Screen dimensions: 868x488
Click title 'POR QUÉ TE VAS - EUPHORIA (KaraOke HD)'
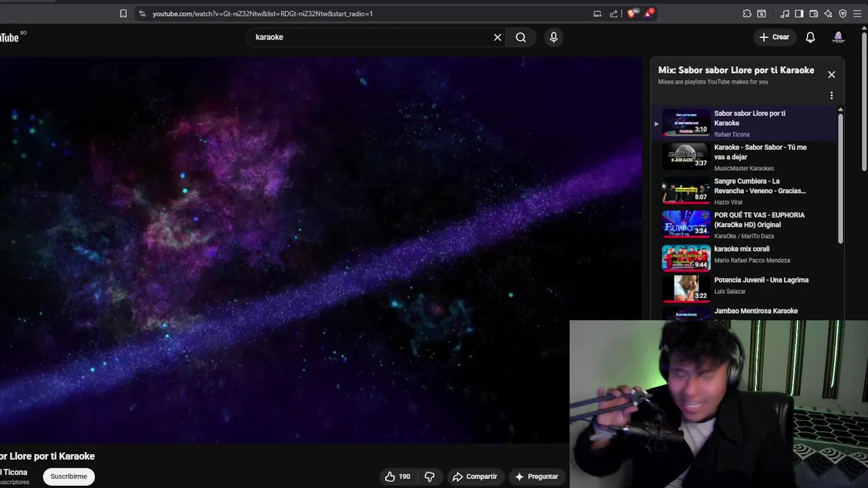pos(759,220)
